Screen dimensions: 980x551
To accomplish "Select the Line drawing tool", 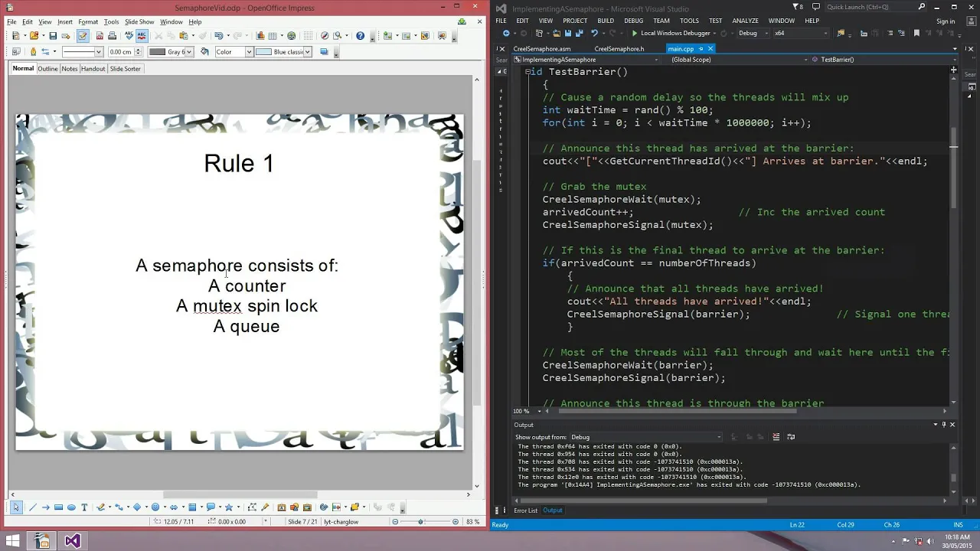I will click(x=32, y=507).
